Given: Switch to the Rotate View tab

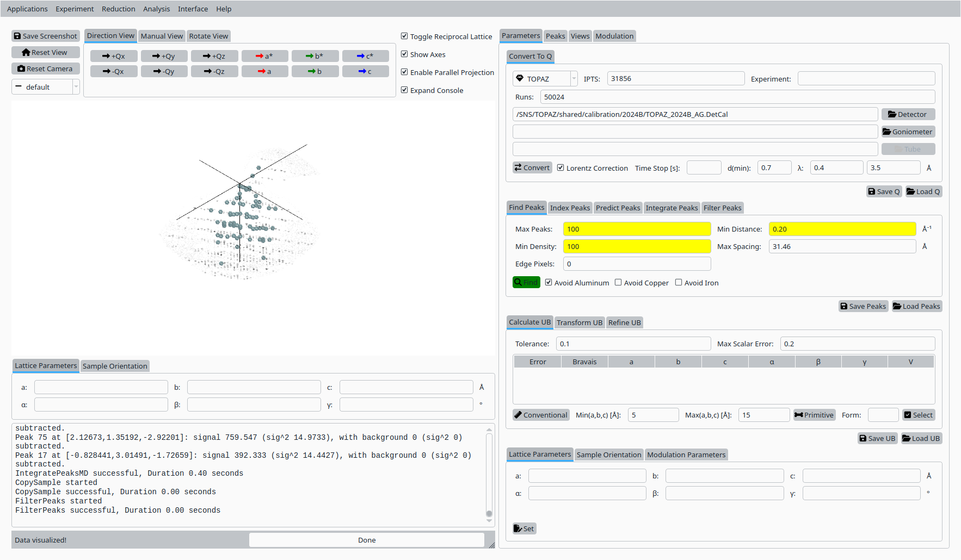Looking at the screenshot, I should pos(208,36).
